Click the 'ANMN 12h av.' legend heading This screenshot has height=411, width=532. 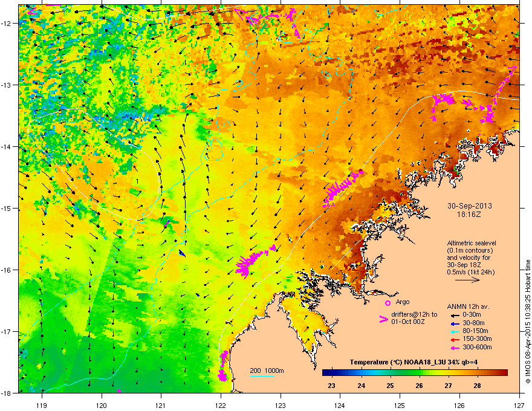click(x=468, y=306)
